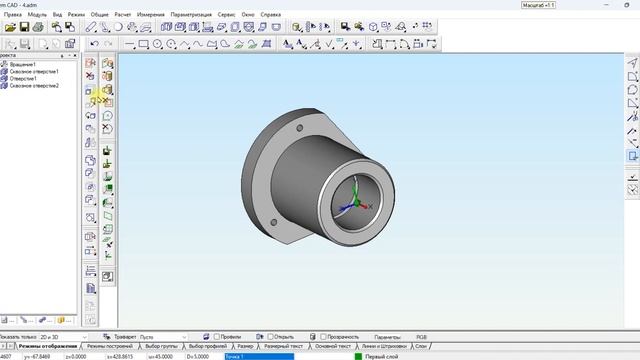This screenshot has height=360, width=640.
Task: Switch to Размер tab
Action: (245, 346)
